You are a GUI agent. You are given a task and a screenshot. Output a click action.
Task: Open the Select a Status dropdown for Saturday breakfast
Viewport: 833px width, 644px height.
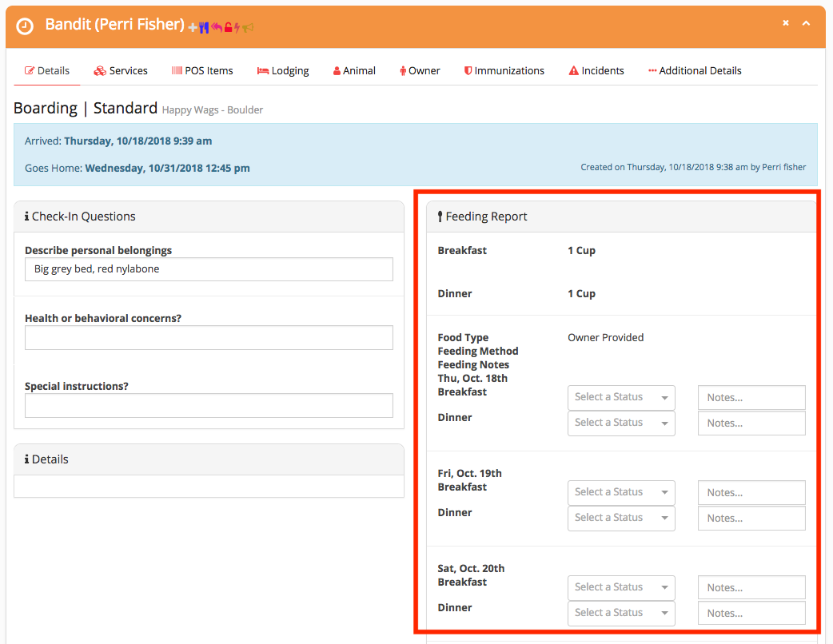coord(621,587)
